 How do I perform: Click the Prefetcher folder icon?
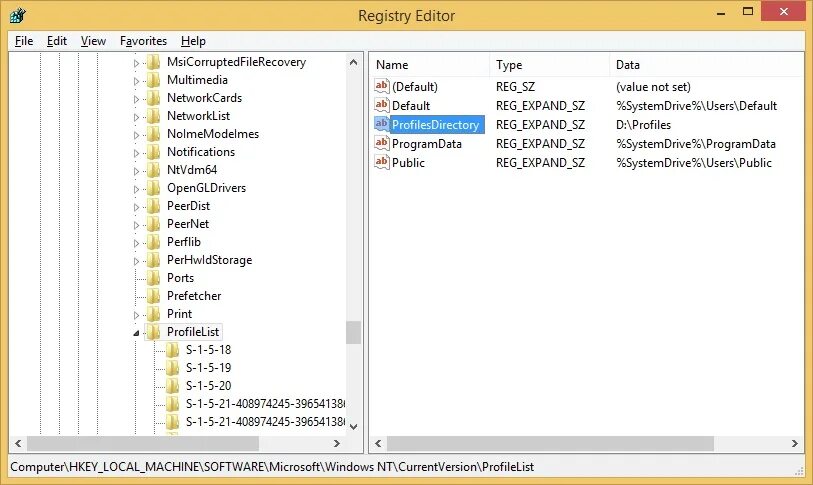click(153, 296)
